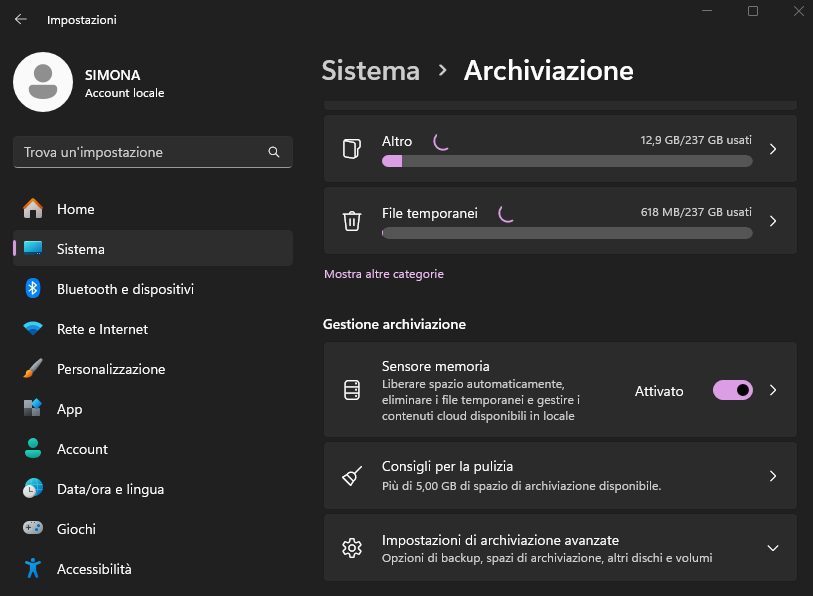Click the Home house icon
813x596 pixels.
point(33,209)
